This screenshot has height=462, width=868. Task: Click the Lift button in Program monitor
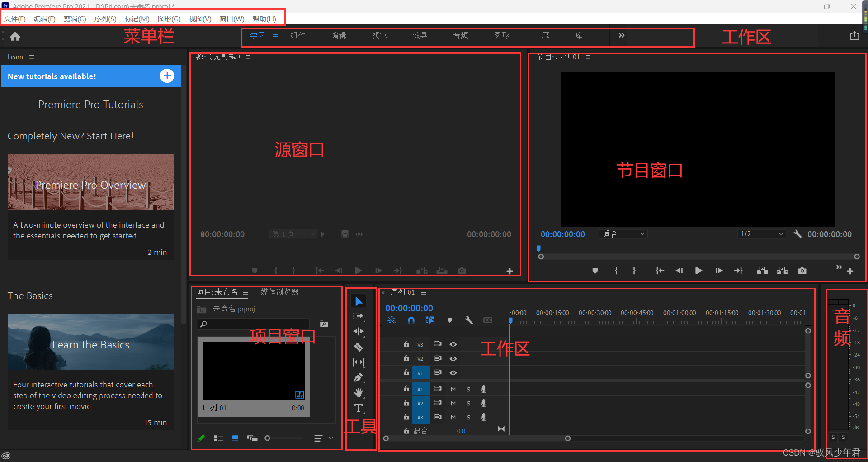point(762,271)
